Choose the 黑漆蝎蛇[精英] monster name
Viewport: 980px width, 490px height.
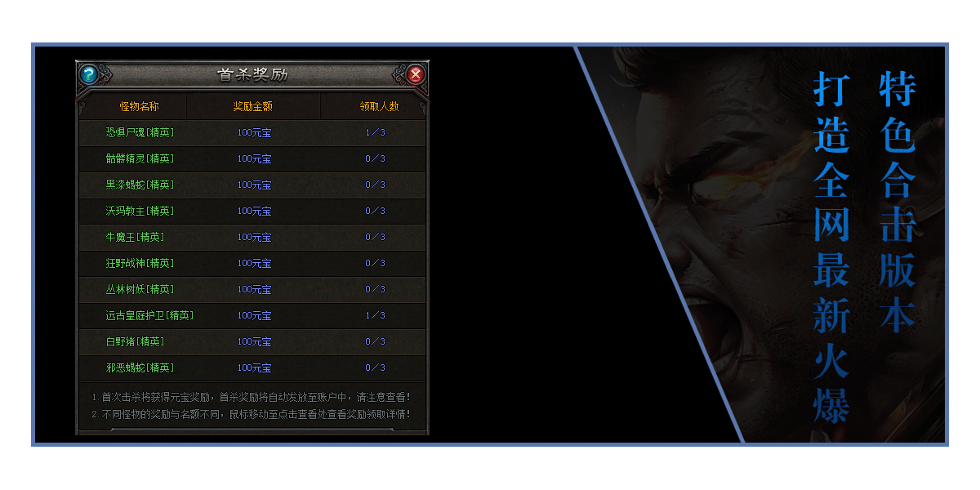tap(140, 185)
